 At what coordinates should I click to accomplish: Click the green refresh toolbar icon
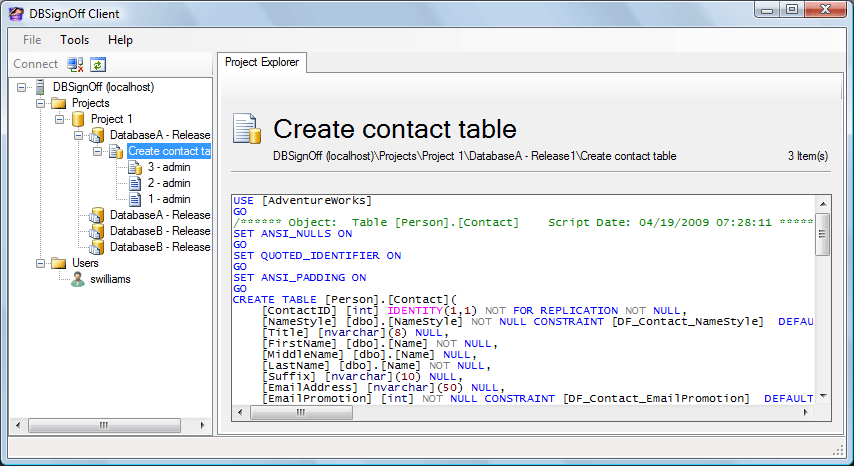(x=97, y=64)
